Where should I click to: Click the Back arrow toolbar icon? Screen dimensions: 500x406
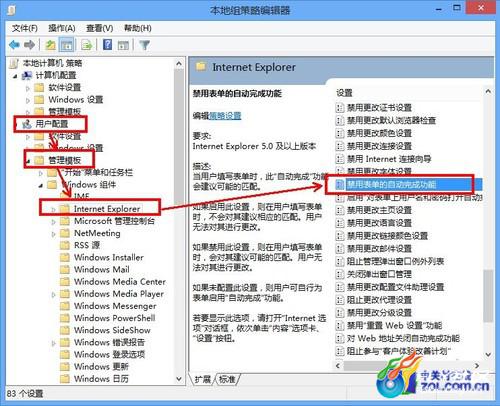[14, 45]
